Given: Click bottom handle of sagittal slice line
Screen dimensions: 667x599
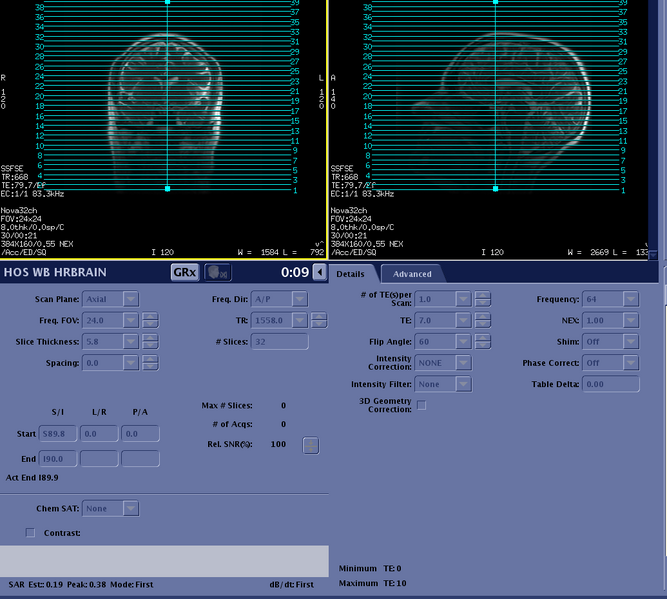Looking at the screenshot, I should click(x=496, y=188).
